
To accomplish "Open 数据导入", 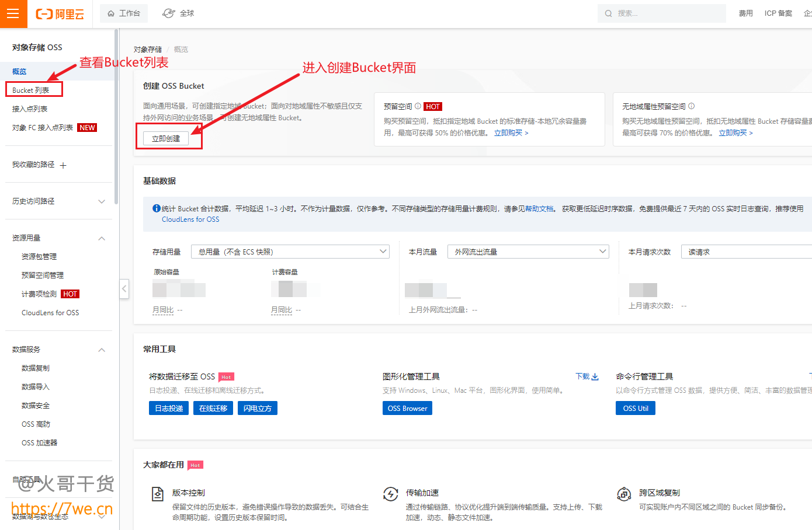I will click(36, 386).
